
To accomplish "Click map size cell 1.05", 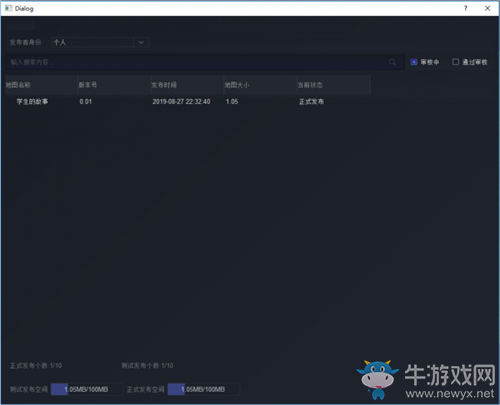I will [232, 102].
